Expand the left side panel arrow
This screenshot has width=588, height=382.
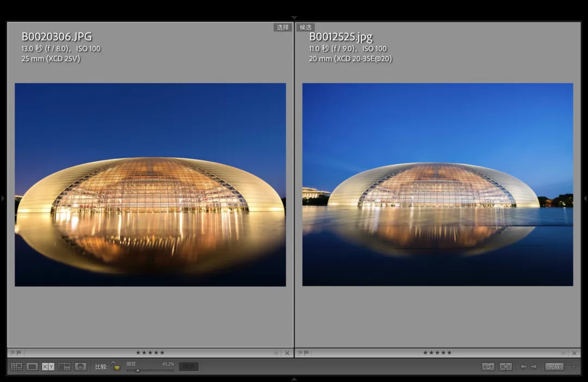pos(3,199)
